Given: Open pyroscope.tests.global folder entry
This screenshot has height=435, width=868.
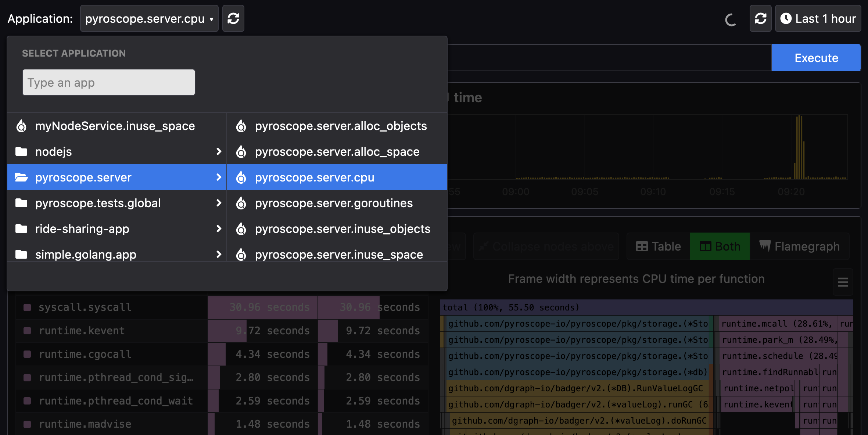Looking at the screenshot, I should click(117, 203).
